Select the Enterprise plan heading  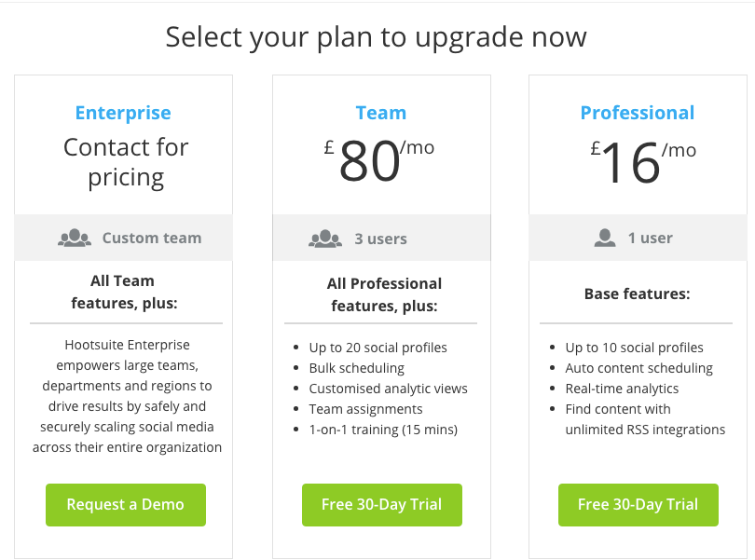123,112
